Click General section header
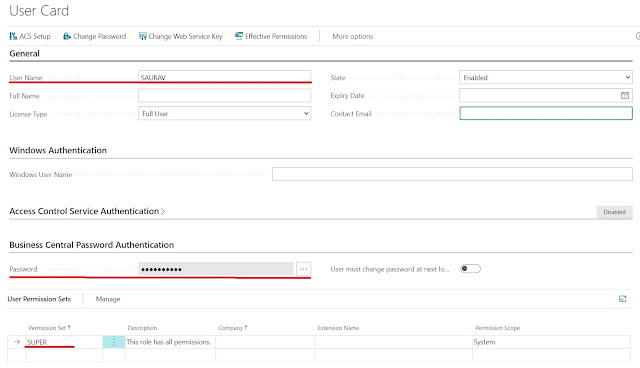640x368 pixels. 24,53
